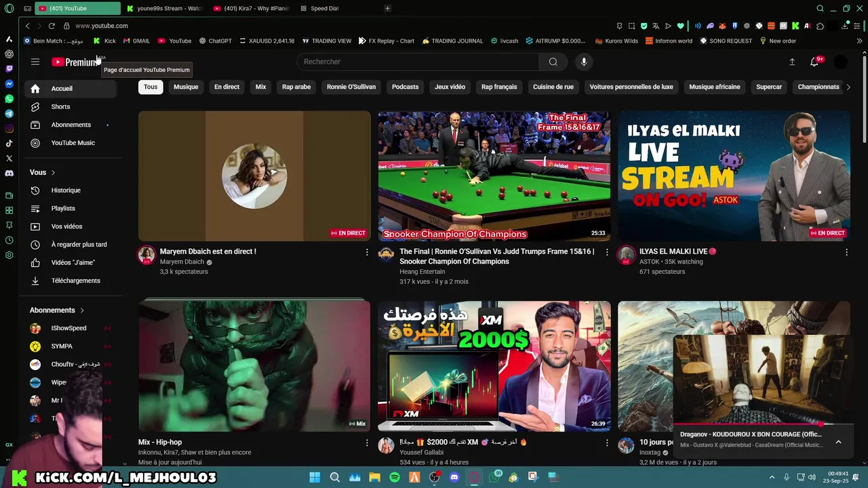
Task: Open the notifications bell
Action: click(814, 62)
